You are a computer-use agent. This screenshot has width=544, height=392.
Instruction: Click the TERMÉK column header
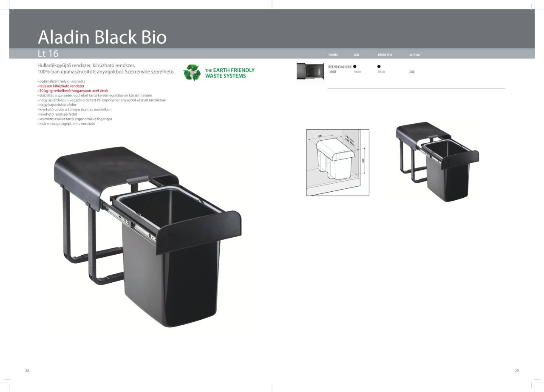pos(333,55)
